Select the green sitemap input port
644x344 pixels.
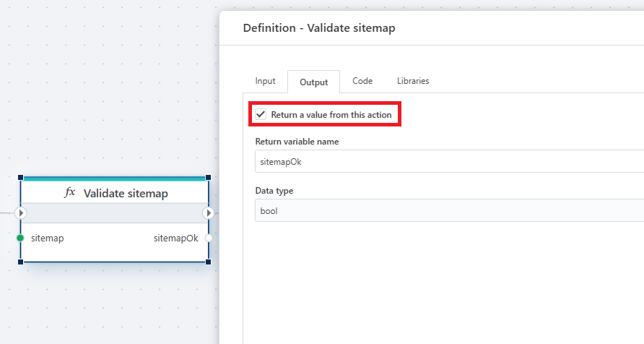20,238
